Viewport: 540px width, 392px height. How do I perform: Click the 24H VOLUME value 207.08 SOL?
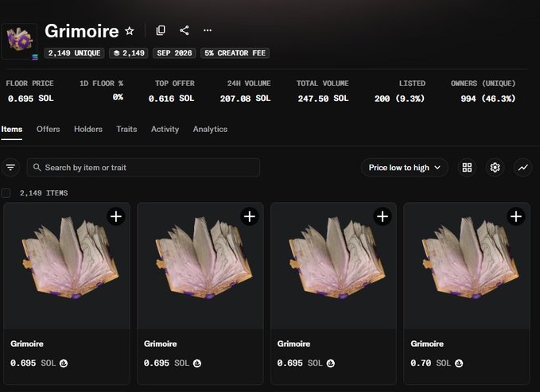245,99
